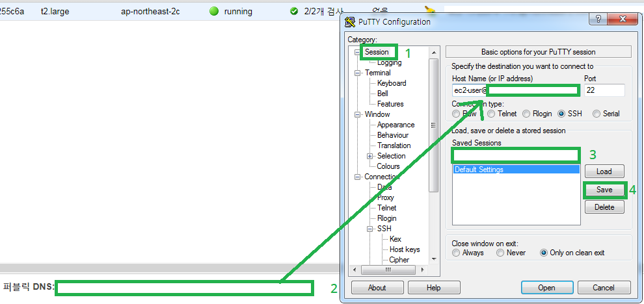The height and width of the screenshot is (304, 644).
Task: Click ap-northeast-2c availability zone cell
Action: (150, 12)
